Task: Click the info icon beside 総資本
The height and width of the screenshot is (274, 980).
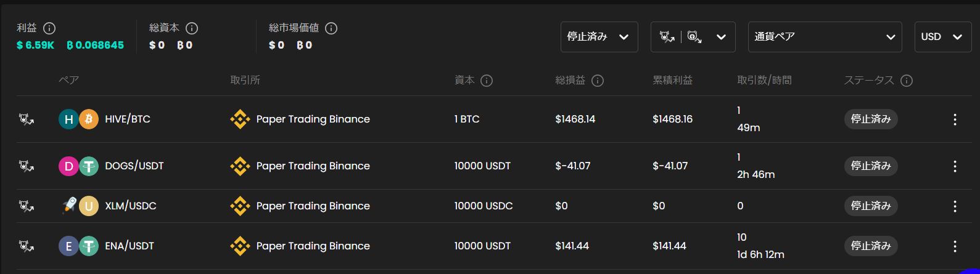Action: (192, 28)
